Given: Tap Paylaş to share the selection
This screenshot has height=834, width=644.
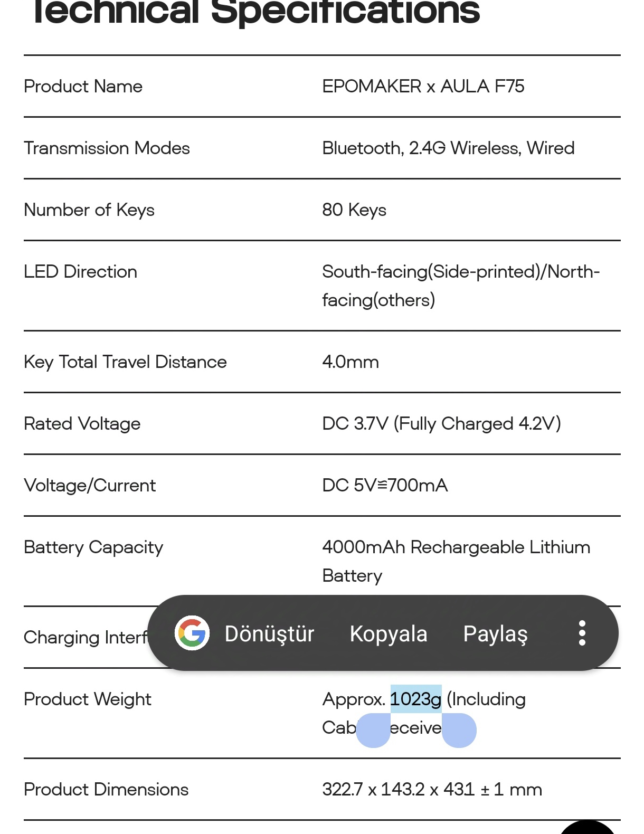Looking at the screenshot, I should 495,633.
